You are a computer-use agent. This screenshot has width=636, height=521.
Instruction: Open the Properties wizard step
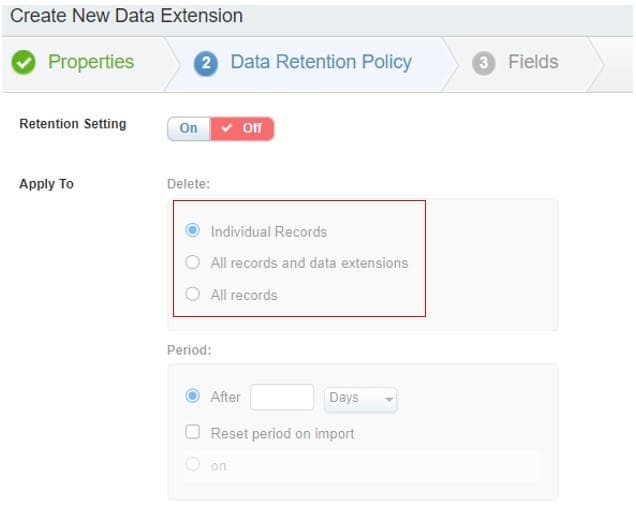click(x=90, y=62)
